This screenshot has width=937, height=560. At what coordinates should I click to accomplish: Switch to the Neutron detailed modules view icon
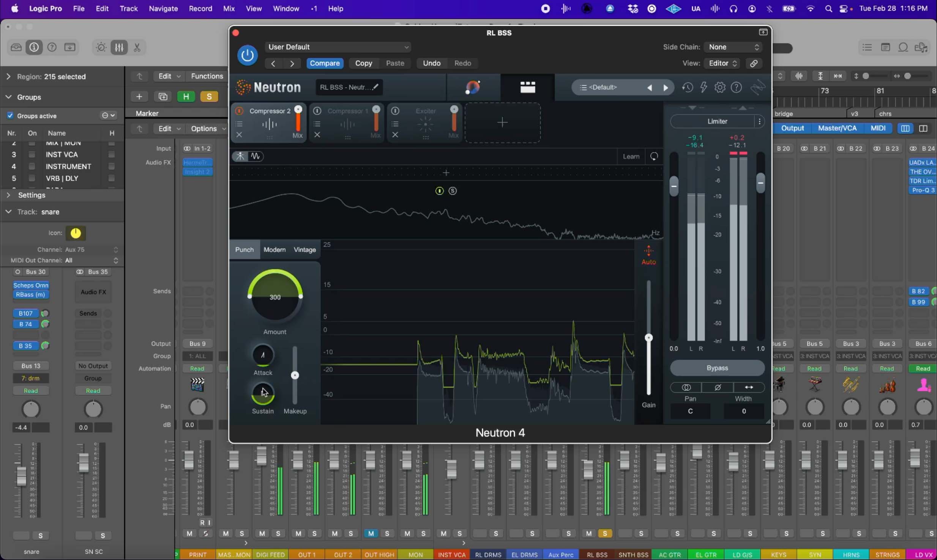527,87
